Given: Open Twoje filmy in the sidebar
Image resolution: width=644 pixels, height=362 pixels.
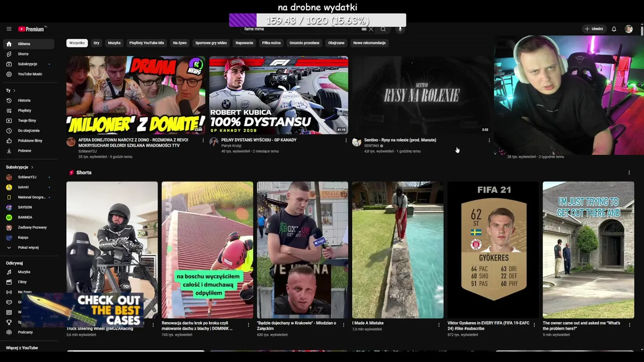Looking at the screenshot, I should click(x=29, y=121).
